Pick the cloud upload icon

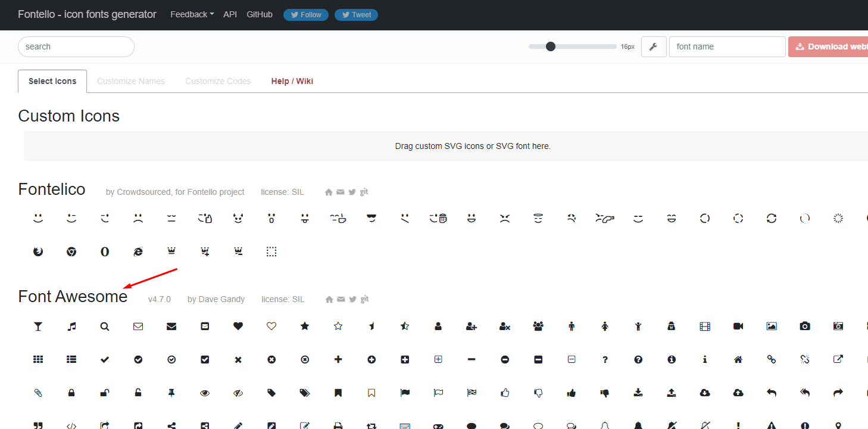(x=738, y=393)
